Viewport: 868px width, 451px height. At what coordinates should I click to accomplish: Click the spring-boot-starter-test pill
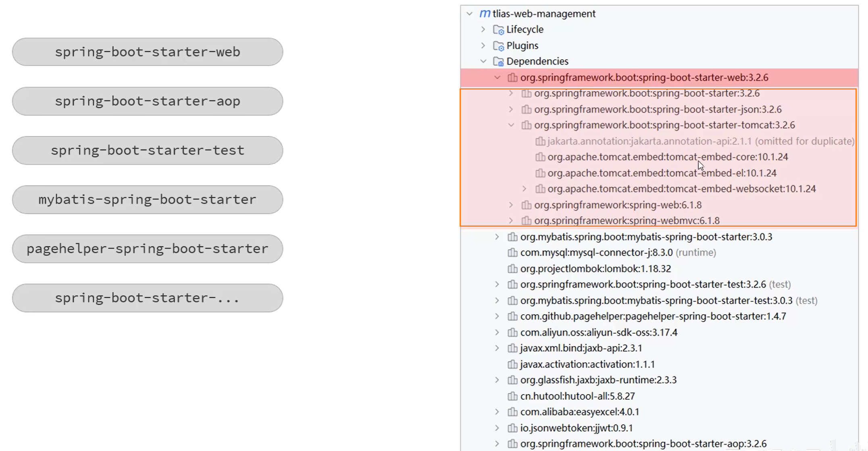coord(148,150)
